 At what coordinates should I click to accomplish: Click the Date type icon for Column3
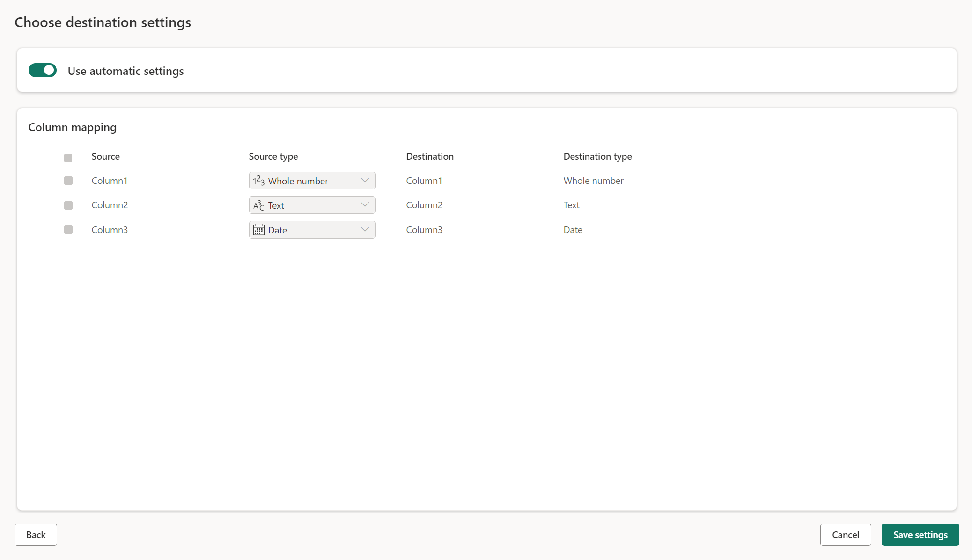click(x=258, y=229)
